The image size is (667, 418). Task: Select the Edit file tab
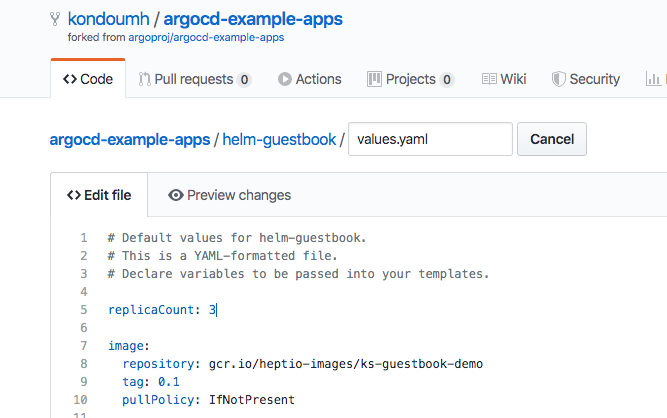[x=99, y=195]
